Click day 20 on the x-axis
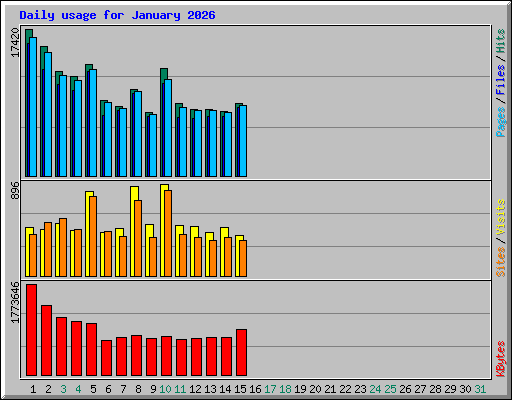The width and height of the screenshot is (512, 400). [315, 389]
